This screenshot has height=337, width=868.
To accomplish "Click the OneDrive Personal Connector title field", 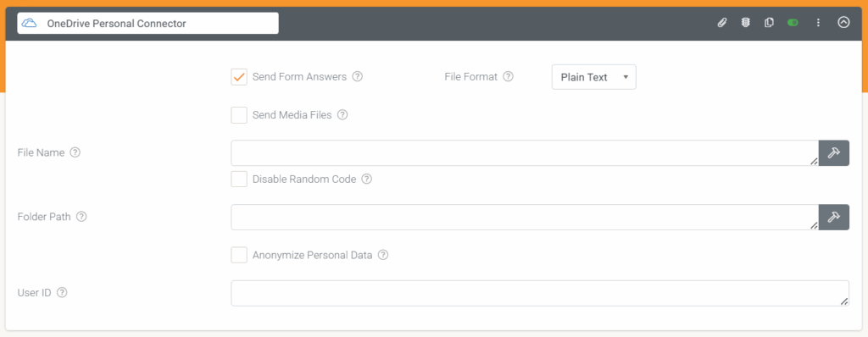I will point(147,23).
